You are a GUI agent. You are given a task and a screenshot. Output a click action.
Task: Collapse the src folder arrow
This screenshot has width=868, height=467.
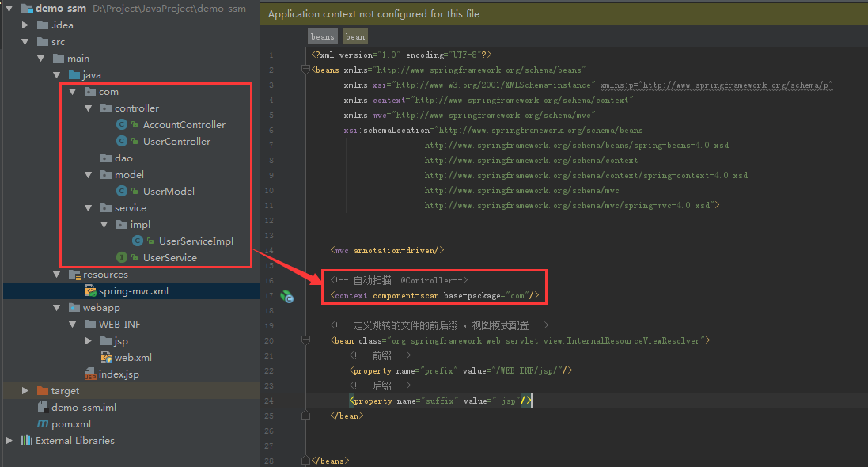pos(25,41)
